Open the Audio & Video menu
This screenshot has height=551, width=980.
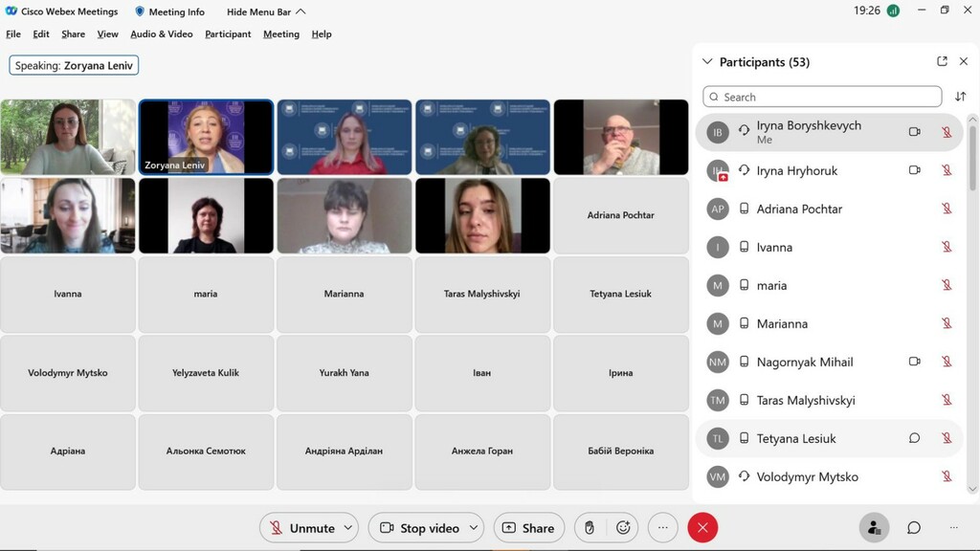click(x=161, y=34)
